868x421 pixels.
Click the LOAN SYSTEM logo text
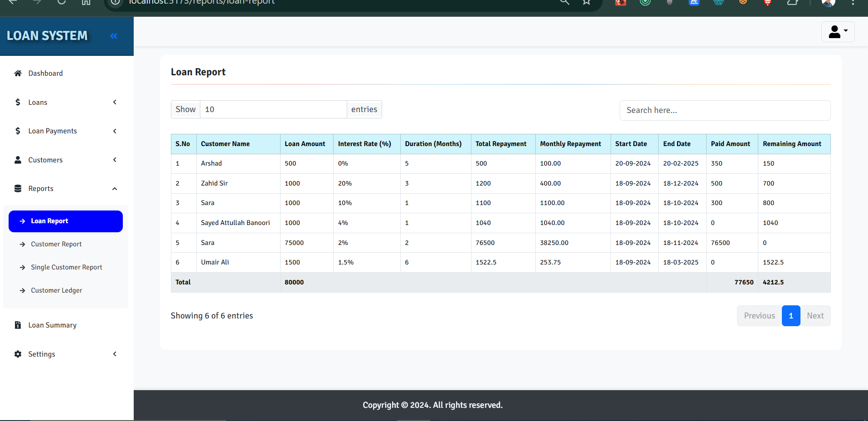[47, 36]
